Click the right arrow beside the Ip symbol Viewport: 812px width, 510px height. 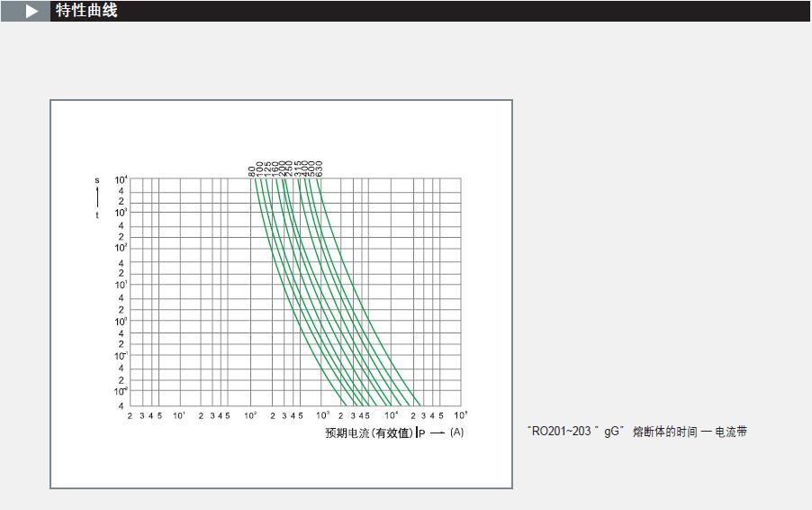(437, 433)
